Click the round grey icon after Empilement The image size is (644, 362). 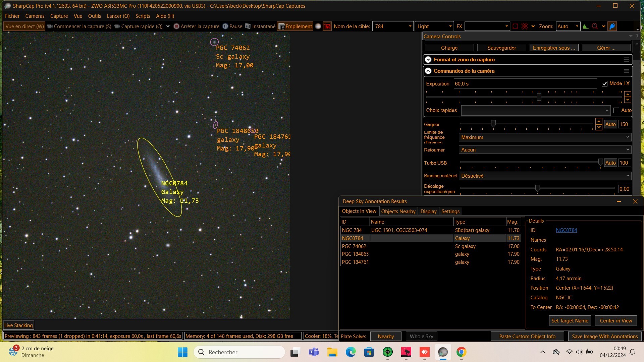point(318,26)
